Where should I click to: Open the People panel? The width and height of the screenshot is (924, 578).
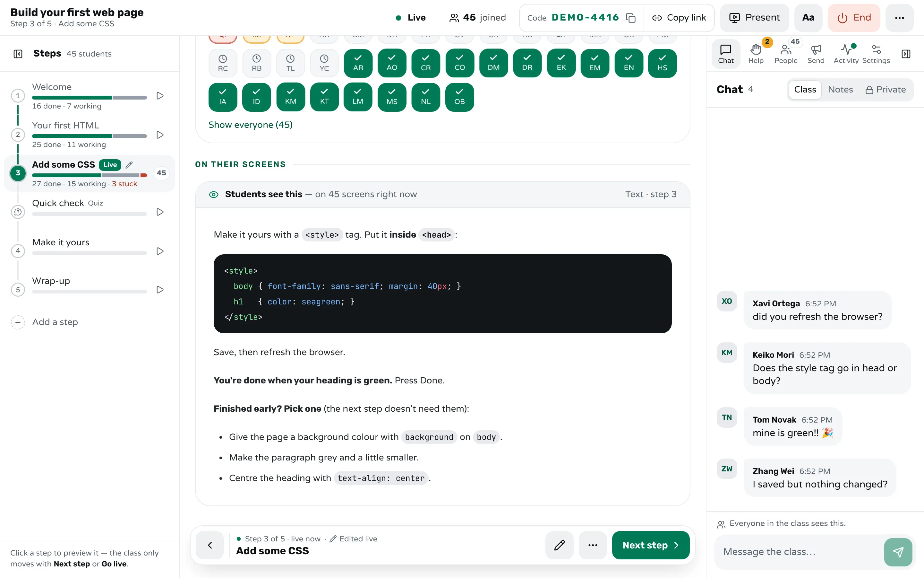tap(786, 54)
